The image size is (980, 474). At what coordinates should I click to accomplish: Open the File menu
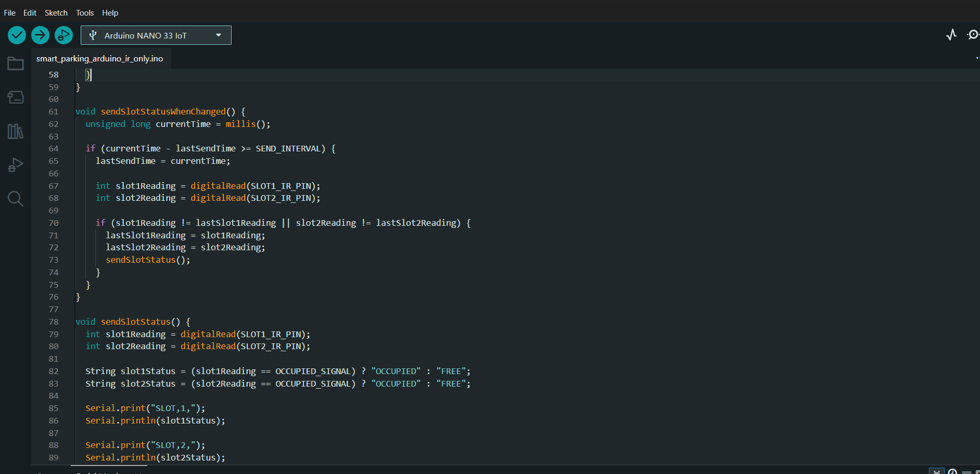(10, 13)
